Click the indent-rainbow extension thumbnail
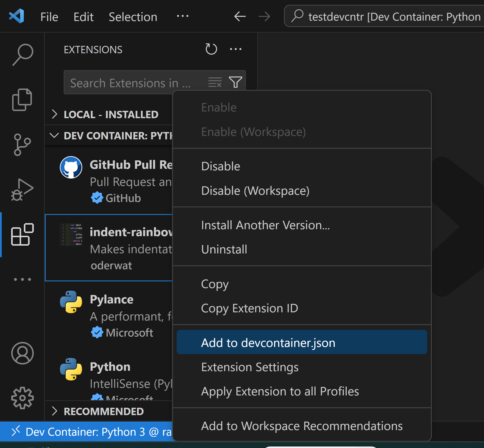The image size is (484, 448). click(x=71, y=234)
